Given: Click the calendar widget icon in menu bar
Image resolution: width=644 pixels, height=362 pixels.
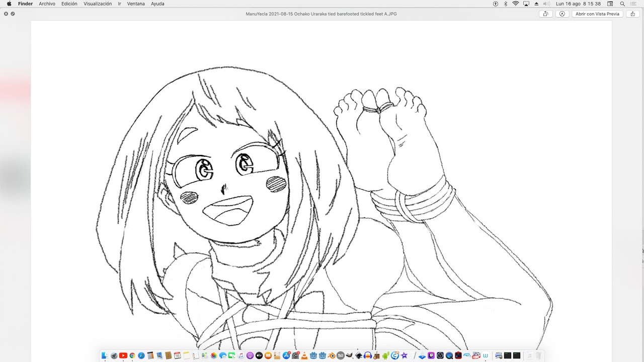Looking at the screenshot, I should 610,4.
